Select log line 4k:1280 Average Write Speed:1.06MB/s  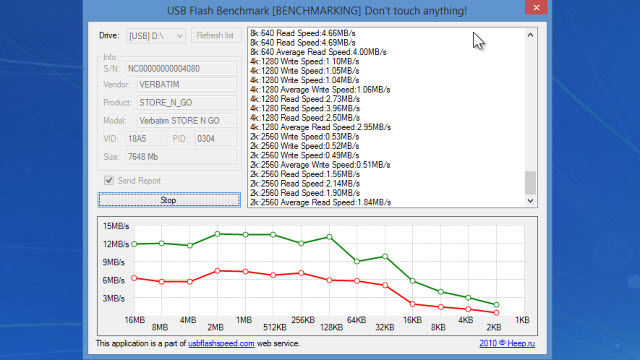pyautogui.click(x=320, y=89)
